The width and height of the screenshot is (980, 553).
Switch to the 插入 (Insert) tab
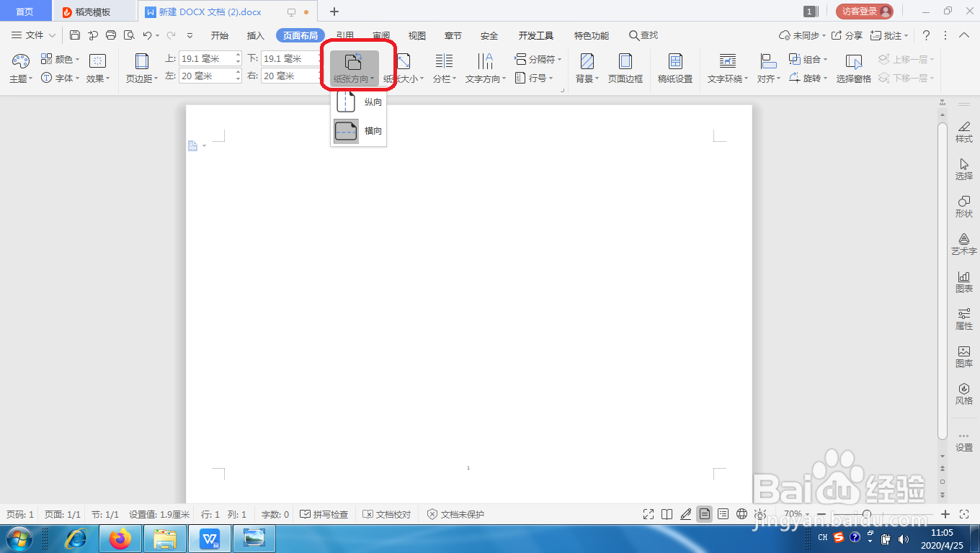(256, 35)
